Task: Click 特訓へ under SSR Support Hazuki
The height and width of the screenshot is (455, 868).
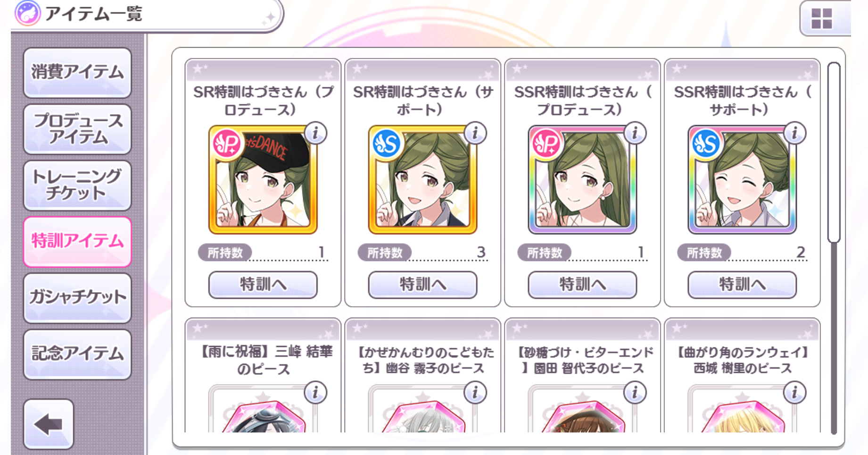Action: 742,285
